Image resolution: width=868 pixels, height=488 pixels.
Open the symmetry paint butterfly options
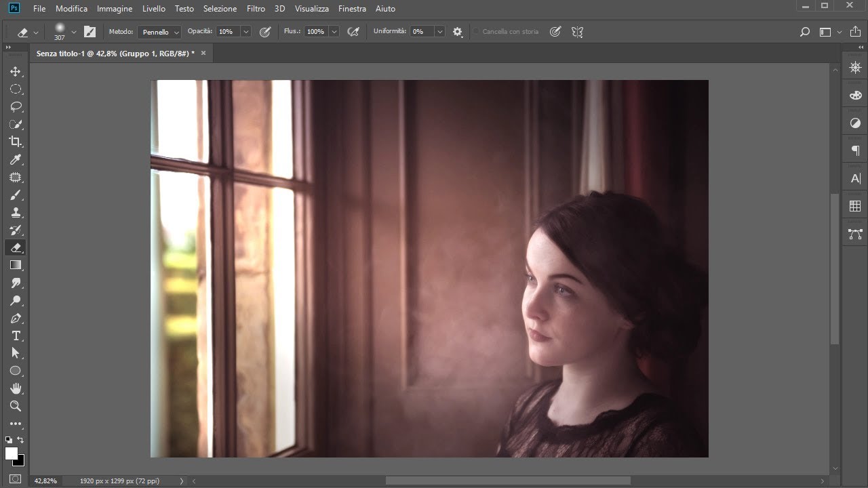click(x=577, y=32)
